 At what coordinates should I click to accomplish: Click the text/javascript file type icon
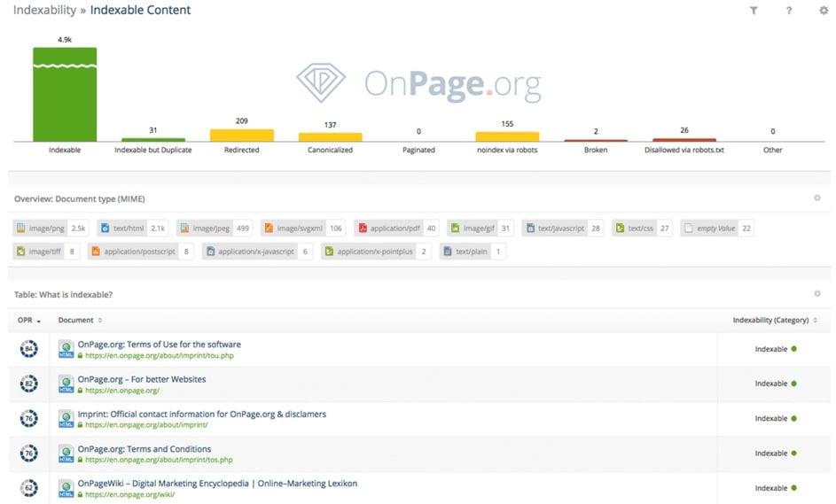[x=530, y=228]
